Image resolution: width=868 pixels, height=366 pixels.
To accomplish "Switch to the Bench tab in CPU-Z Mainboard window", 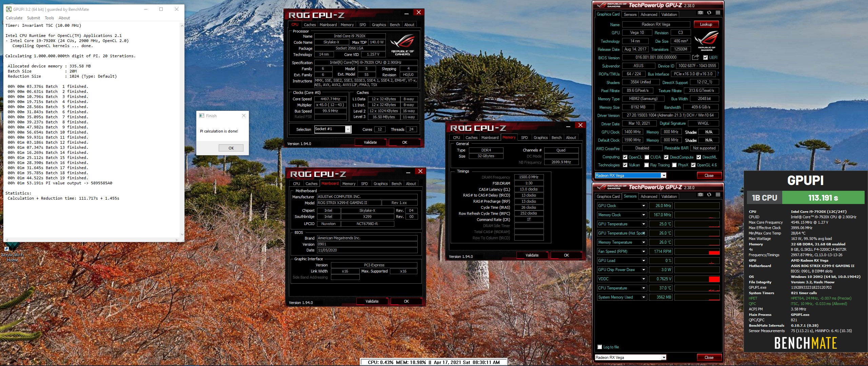I will tap(396, 184).
